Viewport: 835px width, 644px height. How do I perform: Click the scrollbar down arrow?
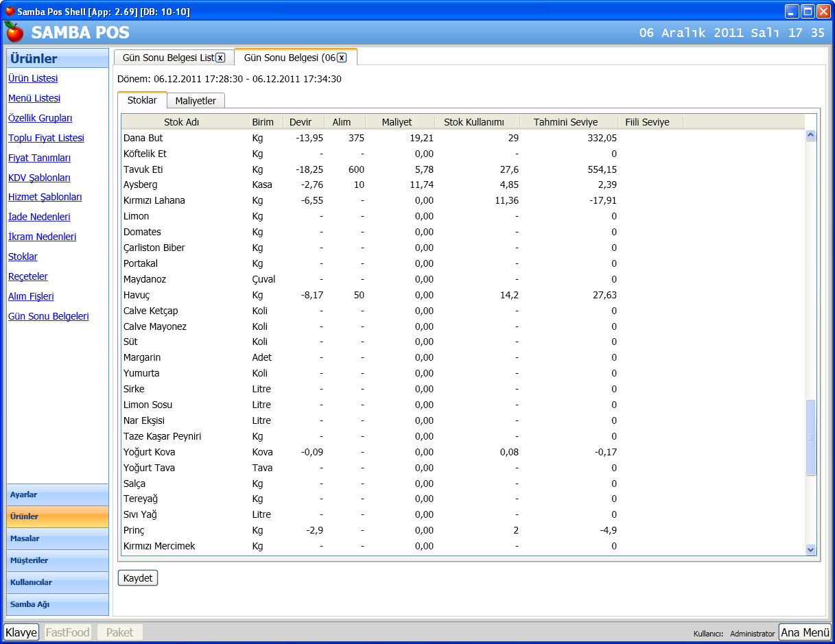[x=810, y=549]
